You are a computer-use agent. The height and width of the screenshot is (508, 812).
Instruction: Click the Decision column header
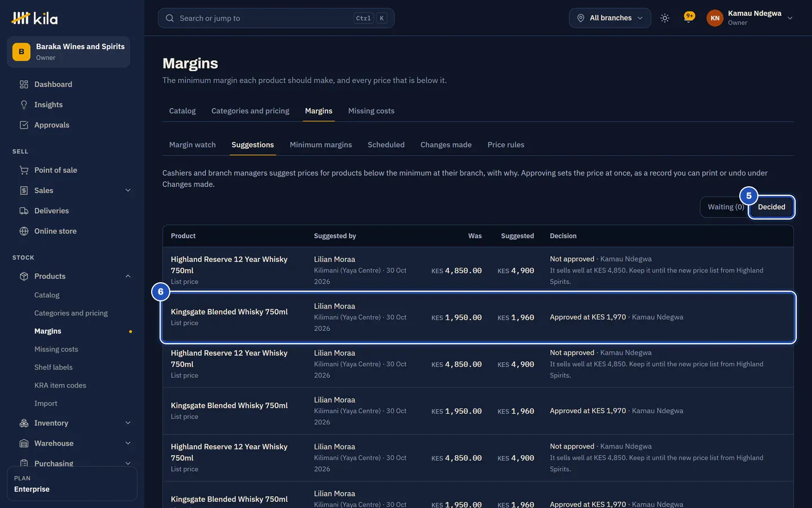tap(563, 236)
